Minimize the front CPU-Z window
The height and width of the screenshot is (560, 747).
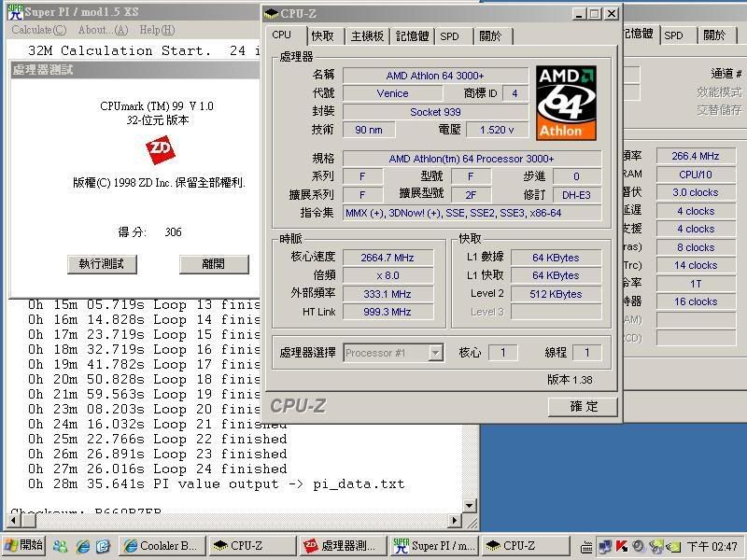[x=579, y=14]
